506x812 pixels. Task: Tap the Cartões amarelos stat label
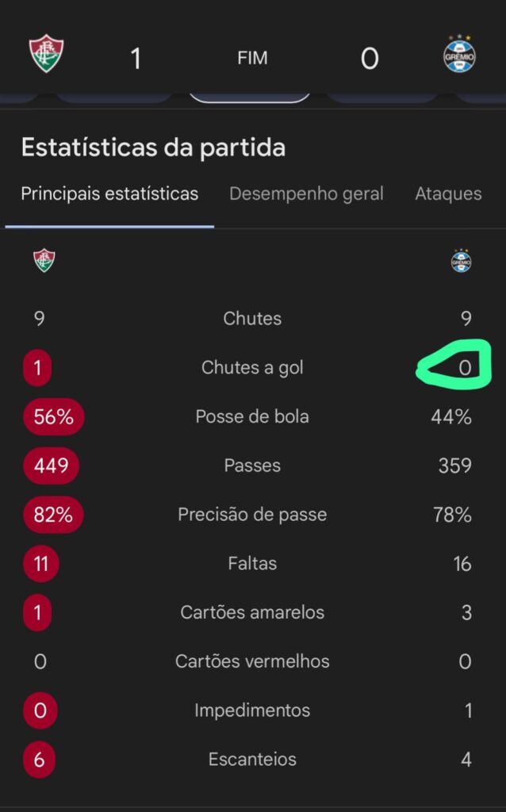pyautogui.click(x=252, y=612)
